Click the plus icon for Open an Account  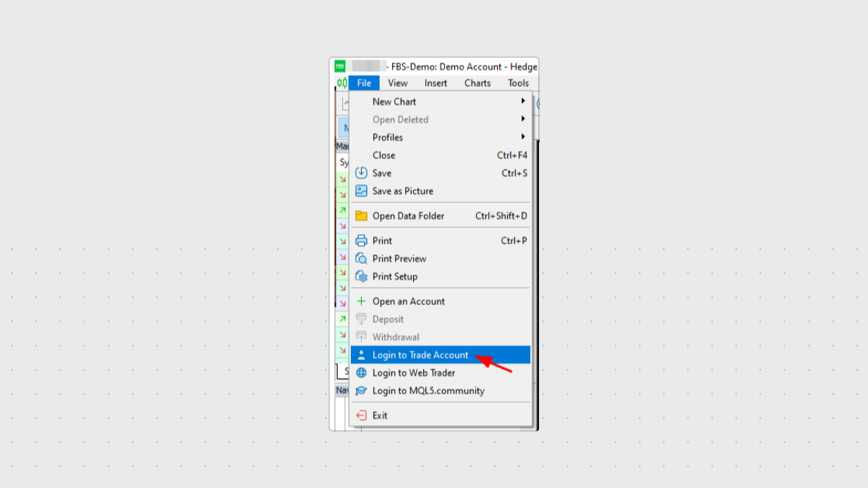coord(361,301)
